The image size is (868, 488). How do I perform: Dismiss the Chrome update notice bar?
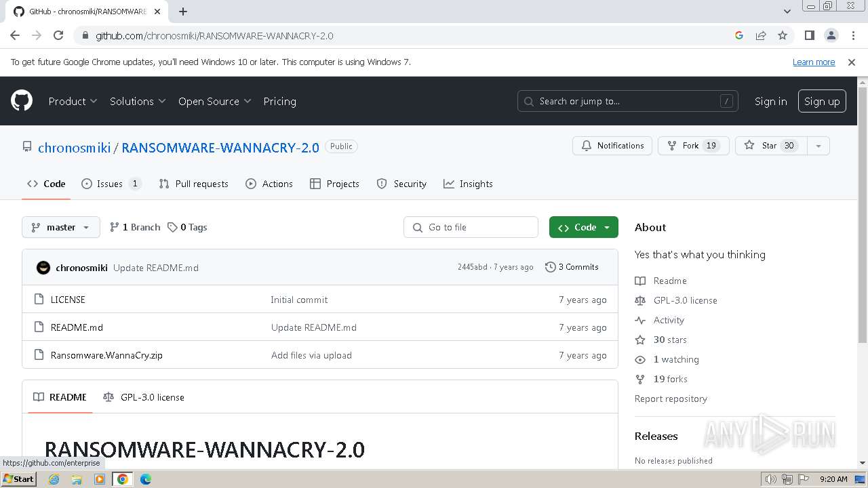pos(852,62)
